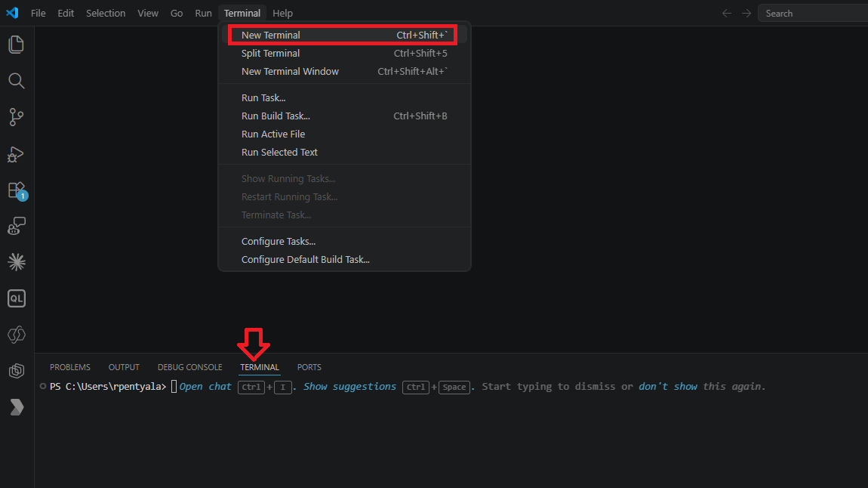868x488 pixels.
Task: Open the Extensions view with badge
Action: point(17,190)
